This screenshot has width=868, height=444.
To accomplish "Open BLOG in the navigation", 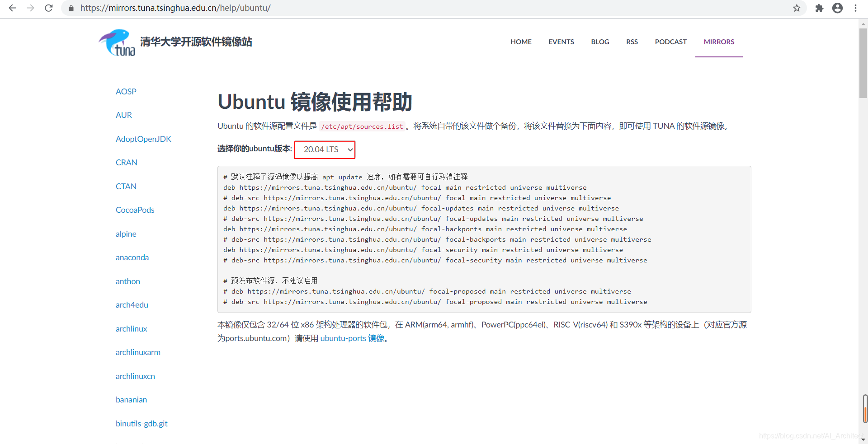I will click(600, 42).
